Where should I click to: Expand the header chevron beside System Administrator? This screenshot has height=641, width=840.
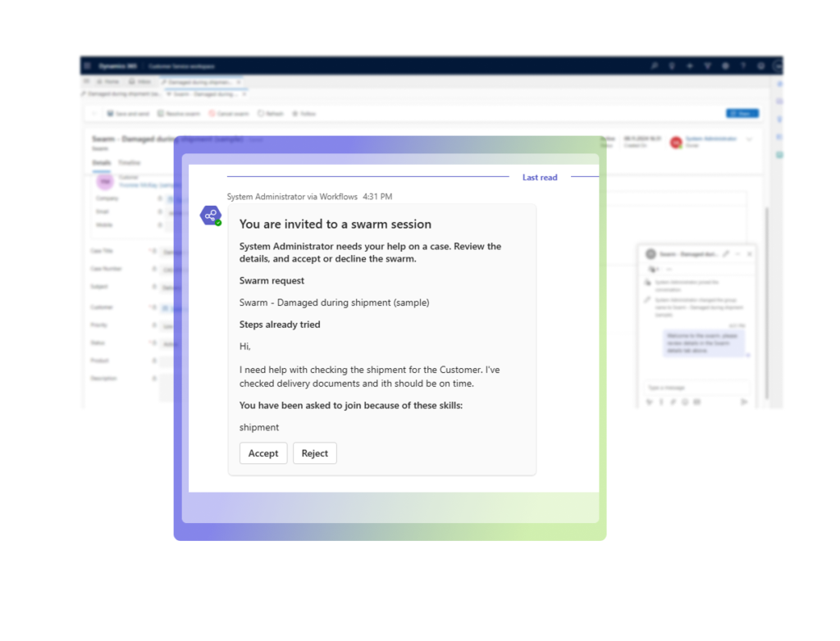point(749,140)
